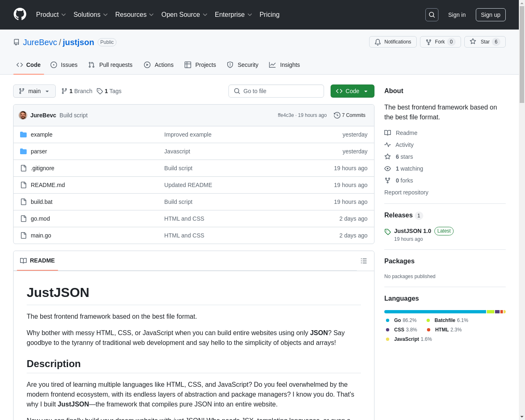Image resolution: width=525 pixels, height=420 pixels.
Task: Open the 'Improved example' commit message
Action: coord(188,135)
